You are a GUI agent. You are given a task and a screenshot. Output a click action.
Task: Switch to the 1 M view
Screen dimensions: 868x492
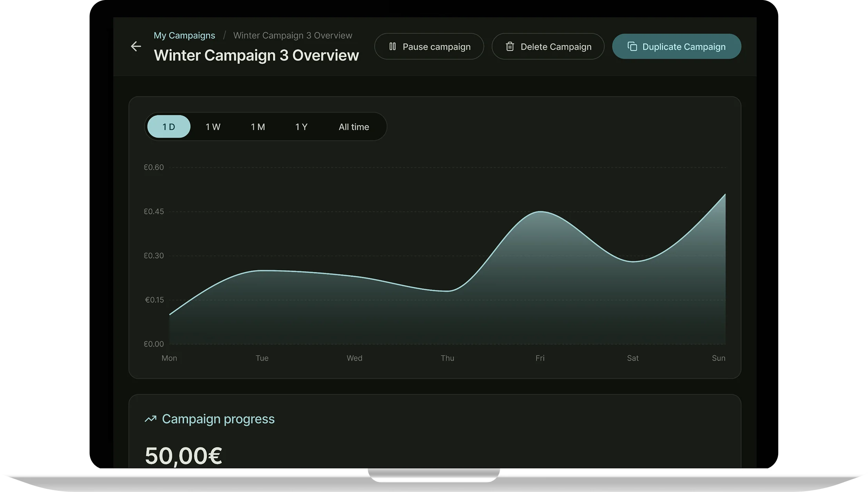(x=258, y=126)
